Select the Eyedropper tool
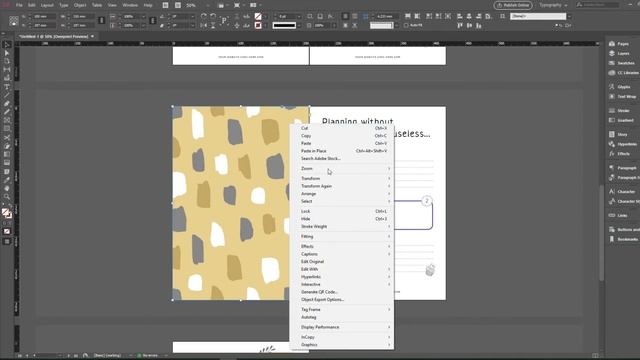 click(x=7, y=180)
